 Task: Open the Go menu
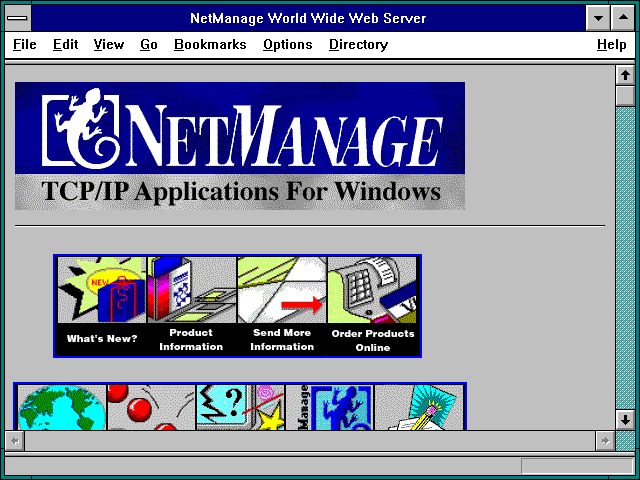149,44
